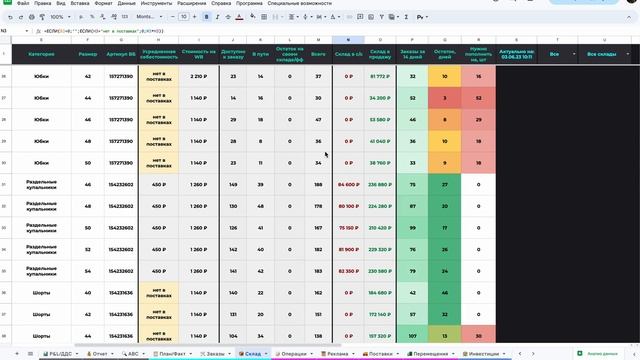This screenshot has height=360, width=640.
Task: Increase decimal places
Action: (113, 17)
